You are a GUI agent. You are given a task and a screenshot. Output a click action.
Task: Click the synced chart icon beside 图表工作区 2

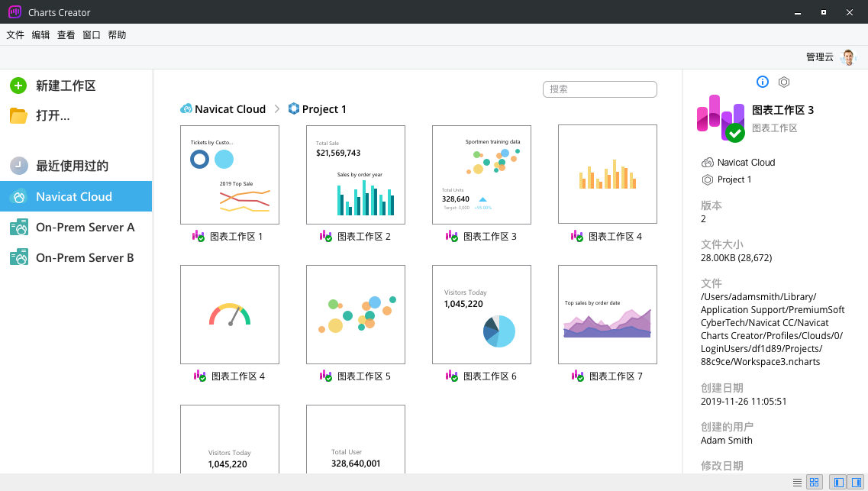pos(325,237)
